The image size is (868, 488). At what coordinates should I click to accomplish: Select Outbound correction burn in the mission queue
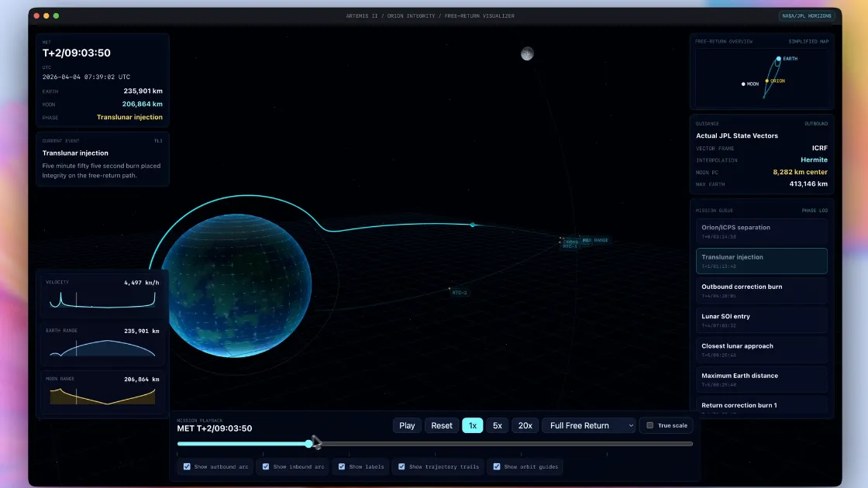[761, 290]
